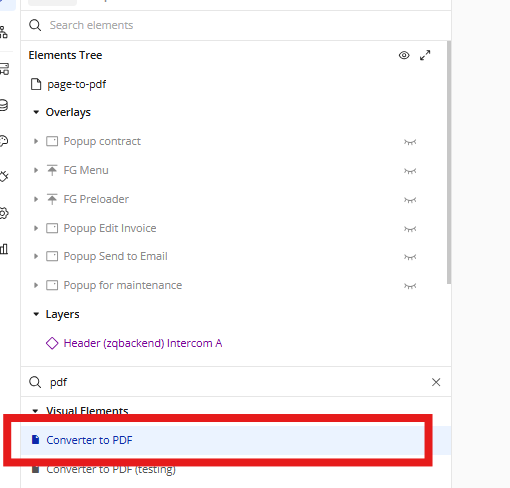Show the hidden Popup Edit Invoice element
510x488 pixels.
(410, 229)
